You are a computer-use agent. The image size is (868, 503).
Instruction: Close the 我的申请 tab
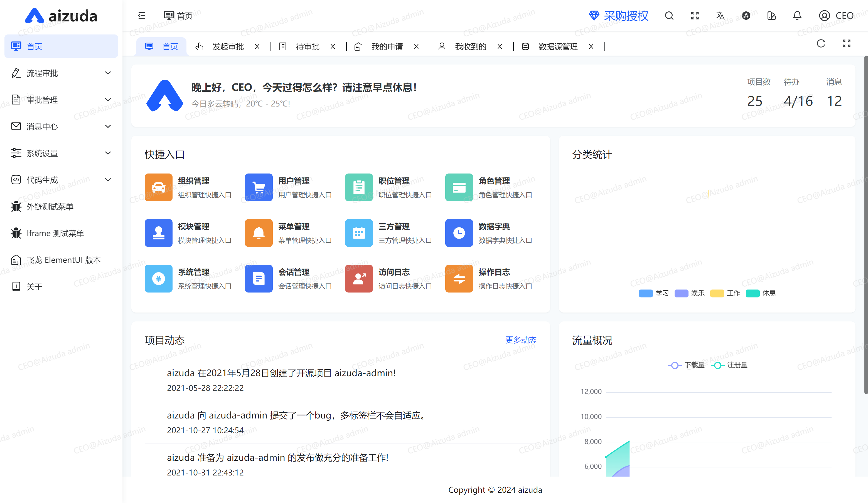416,46
